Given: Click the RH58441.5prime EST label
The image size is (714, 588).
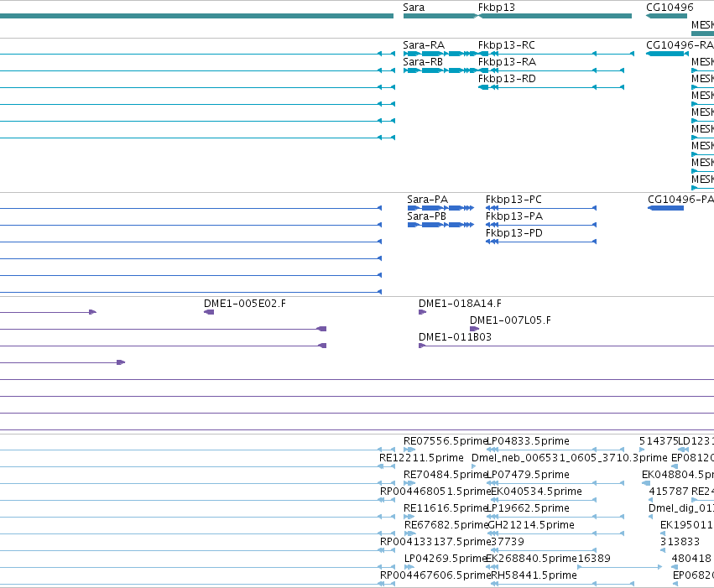Looking at the screenshot, I should point(534,575).
